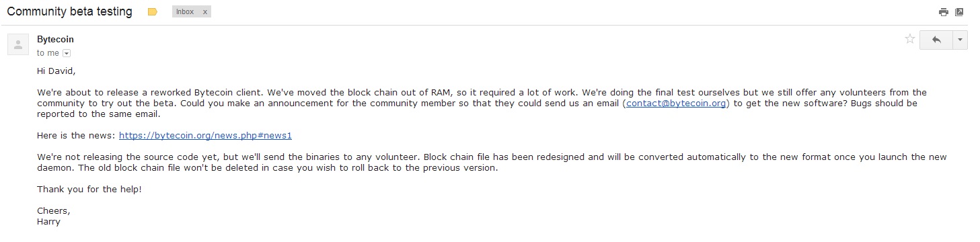
Task: Click the sender's profile avatar
Action: point(17,45)
